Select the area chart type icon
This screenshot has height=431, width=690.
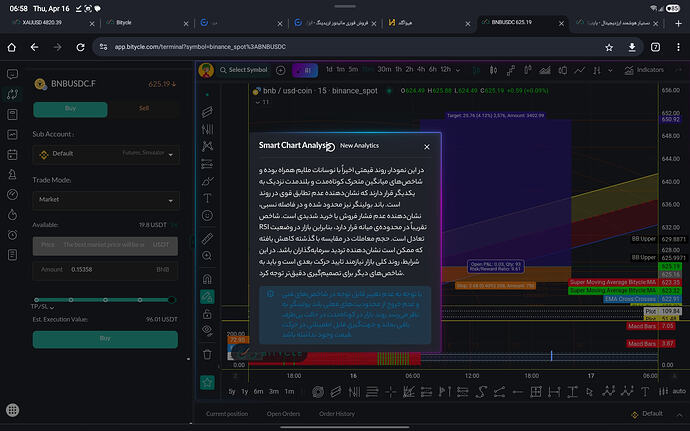(x=545, y=70)
